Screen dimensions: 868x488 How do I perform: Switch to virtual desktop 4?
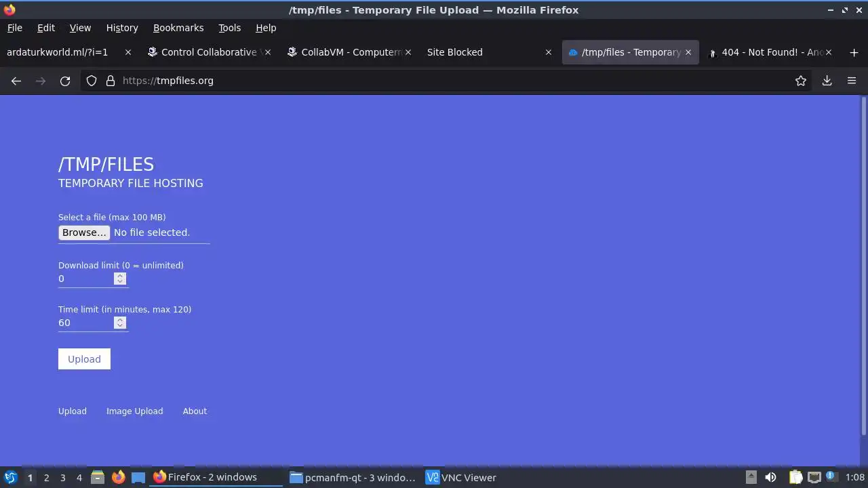(x=79, y=478)
